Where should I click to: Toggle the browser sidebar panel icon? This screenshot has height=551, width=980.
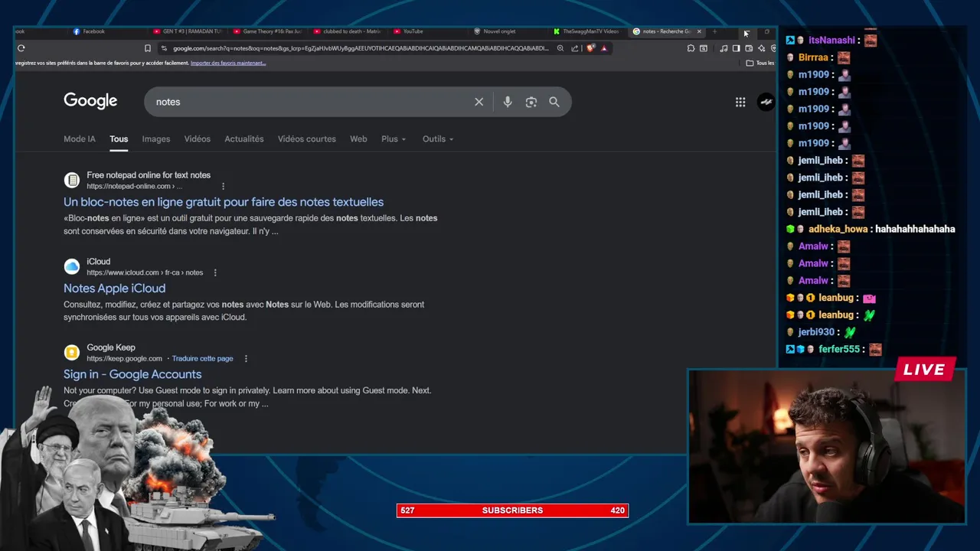pos(736,48)
